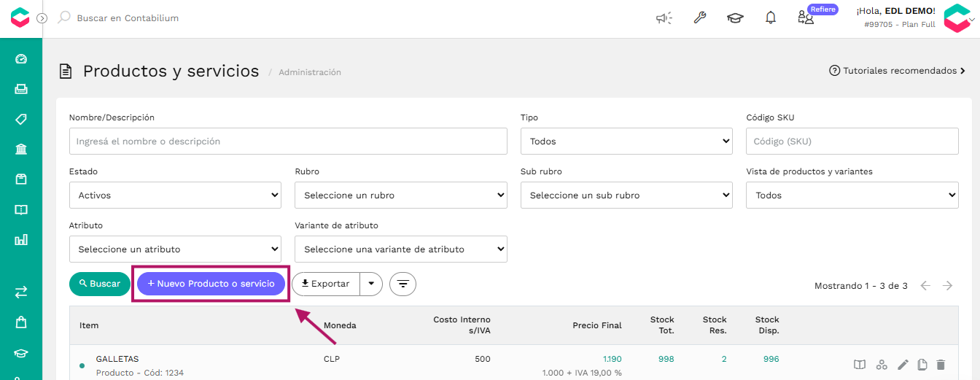
Task: Click the 998 total stock value
Action: tap(666, 359)
